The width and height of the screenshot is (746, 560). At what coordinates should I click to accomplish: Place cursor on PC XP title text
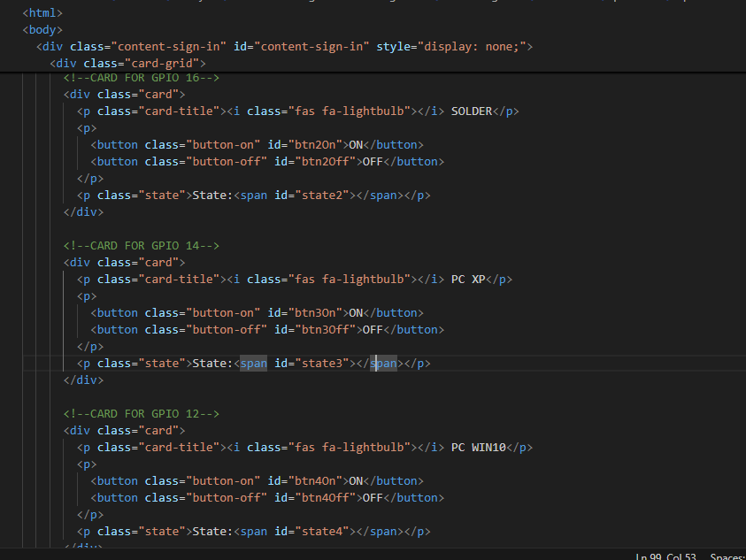point(468,279)
